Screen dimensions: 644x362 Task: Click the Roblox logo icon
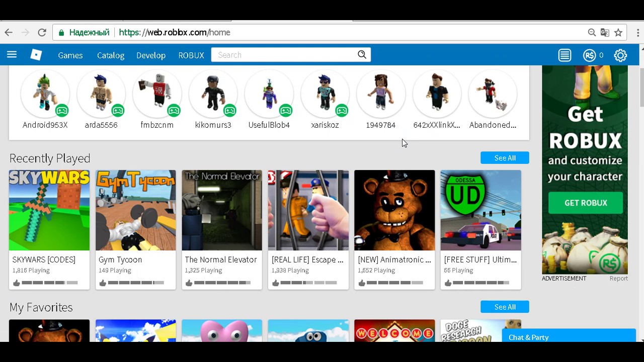click(x=36, y=55)
